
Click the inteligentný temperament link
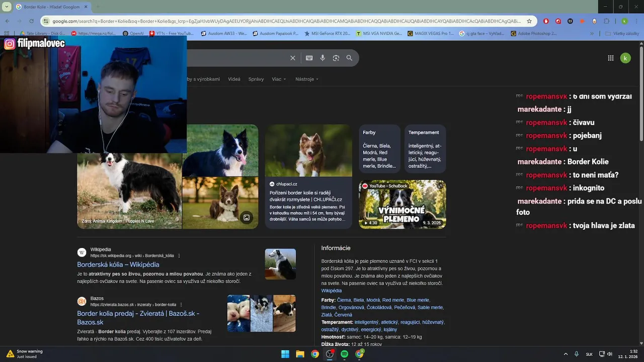(x=366, y=322)
